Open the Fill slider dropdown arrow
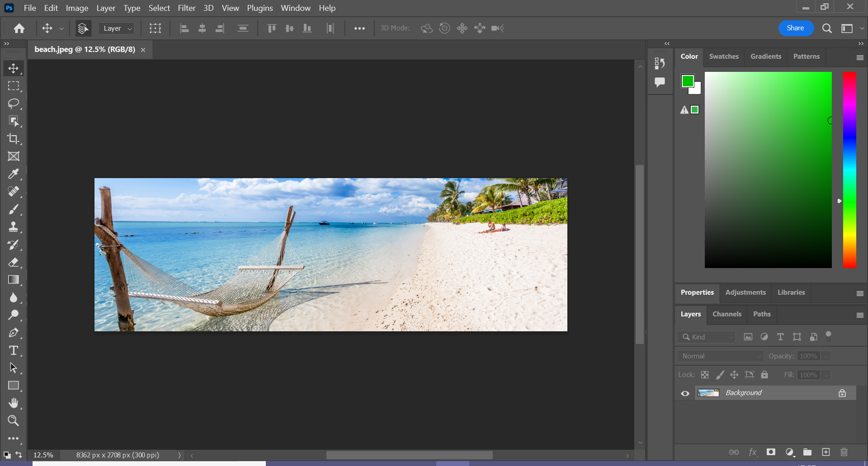Image resolution: width=868 pixels, height=466 pixels. (826, 375)
